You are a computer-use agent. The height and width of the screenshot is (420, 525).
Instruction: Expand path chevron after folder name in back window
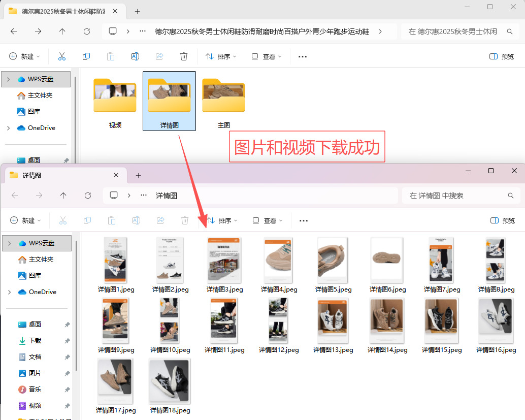point(380,31)
